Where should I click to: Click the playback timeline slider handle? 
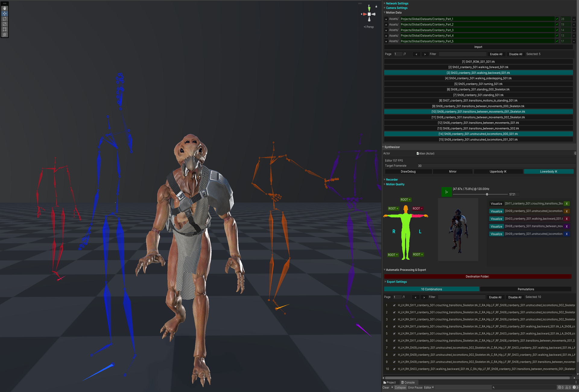tap(487, 194)
